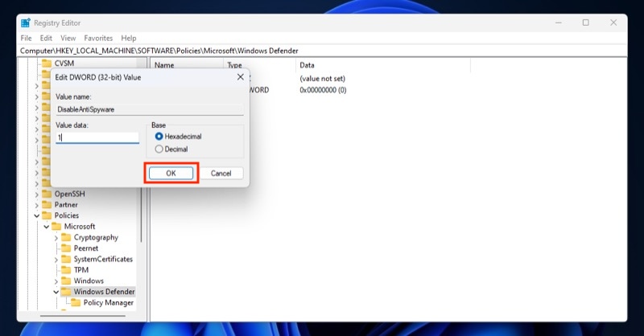Expand the Partner tree node
The width and height of the screenshot is (644, 336).
coord(36,205)
